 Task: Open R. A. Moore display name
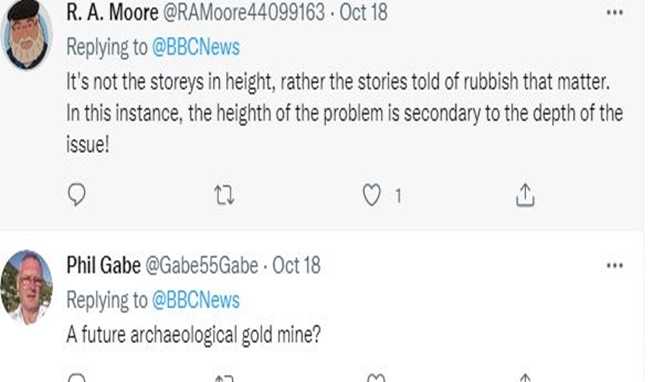coord(112,12)
